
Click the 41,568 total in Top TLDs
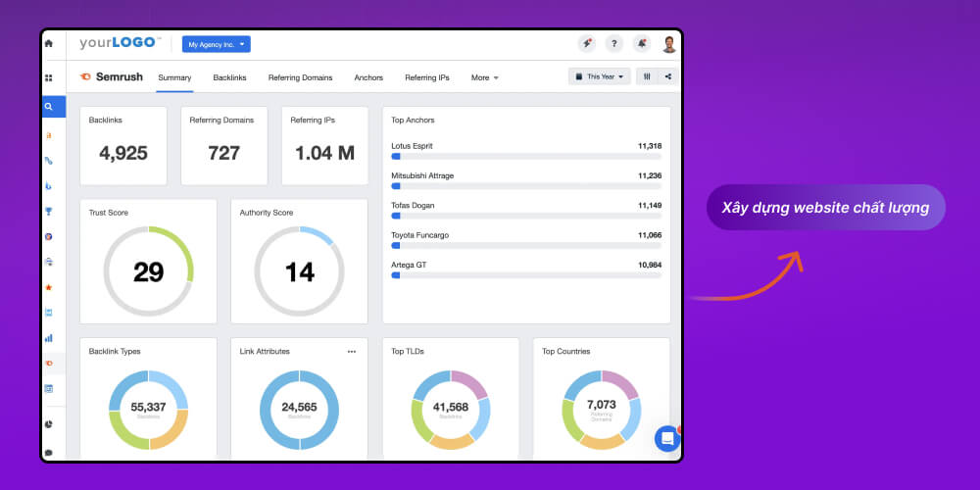pos(451,407)
